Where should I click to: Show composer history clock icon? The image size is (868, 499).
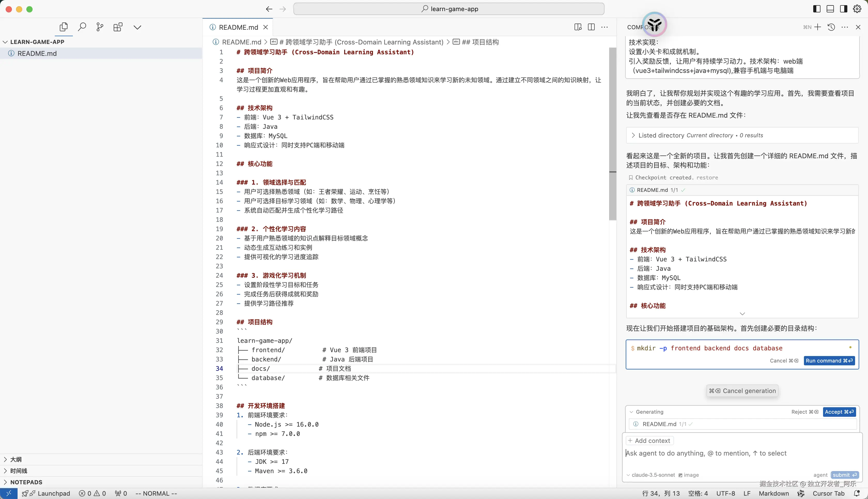point(831,27)
